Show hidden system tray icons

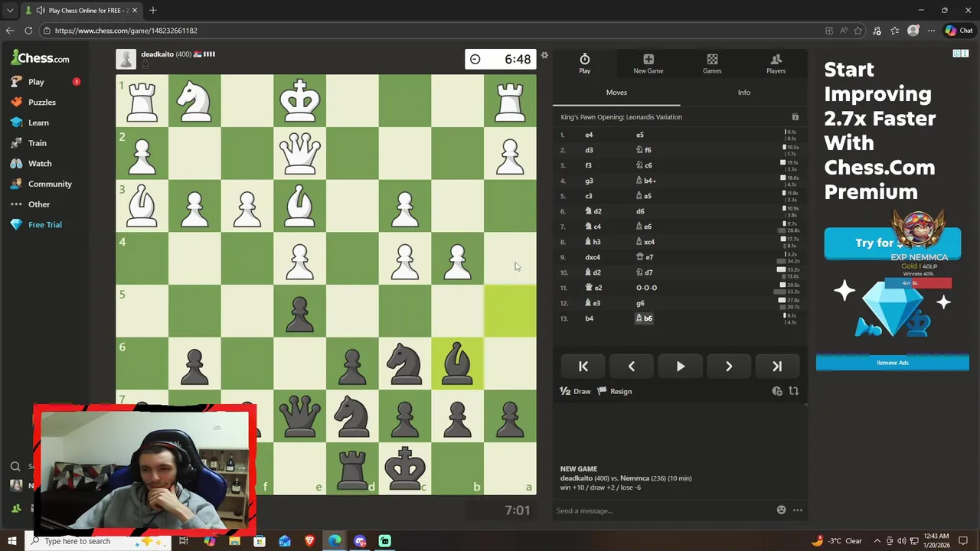(877, 541)
